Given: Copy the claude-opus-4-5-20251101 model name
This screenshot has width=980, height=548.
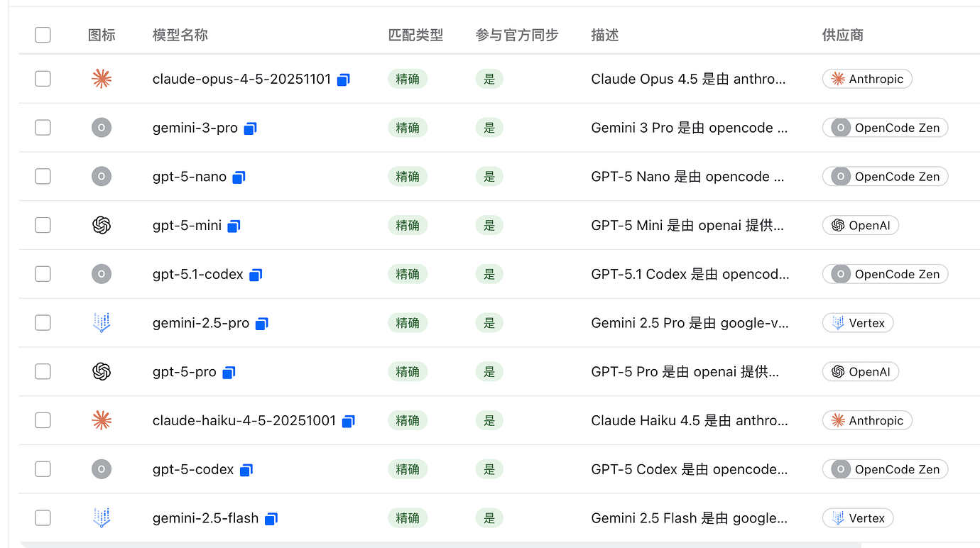Looking at the screenshot, I should click(343, 80).
